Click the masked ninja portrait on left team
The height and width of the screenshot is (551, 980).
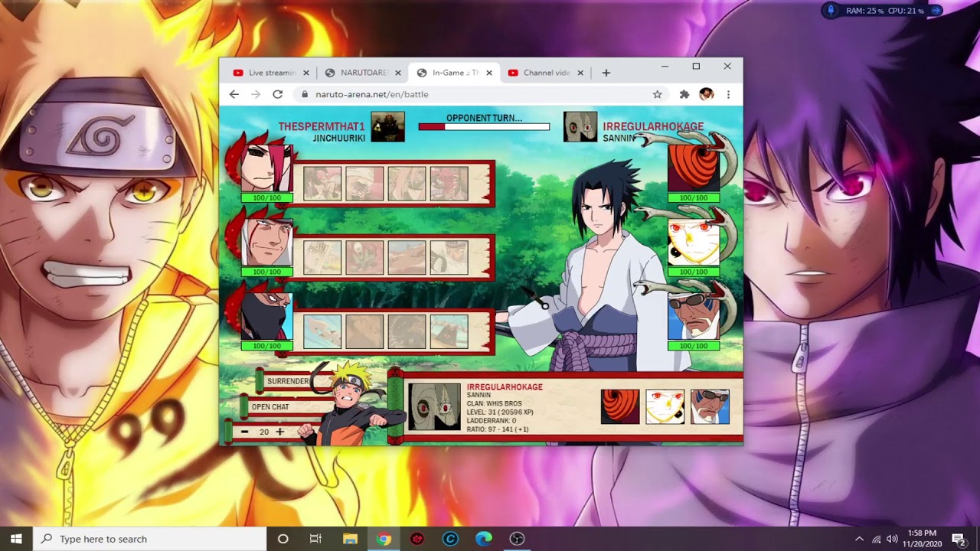pyautogui.click(x=266, y=316)
